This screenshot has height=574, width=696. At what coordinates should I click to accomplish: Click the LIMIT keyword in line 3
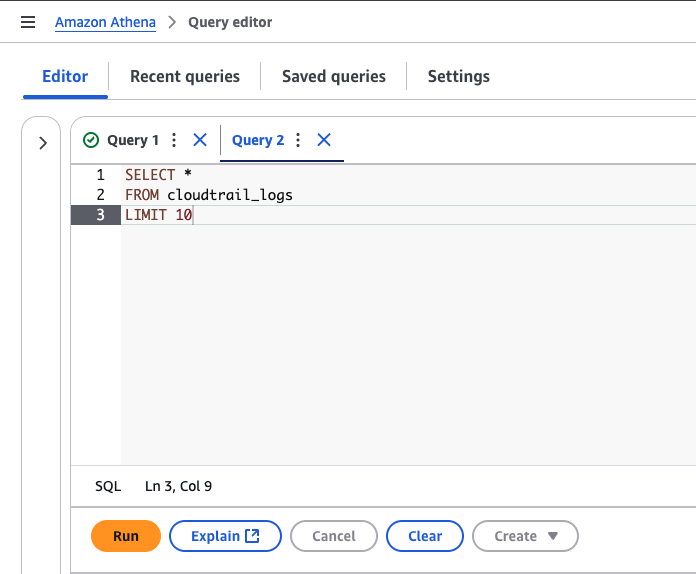point(146,215)
